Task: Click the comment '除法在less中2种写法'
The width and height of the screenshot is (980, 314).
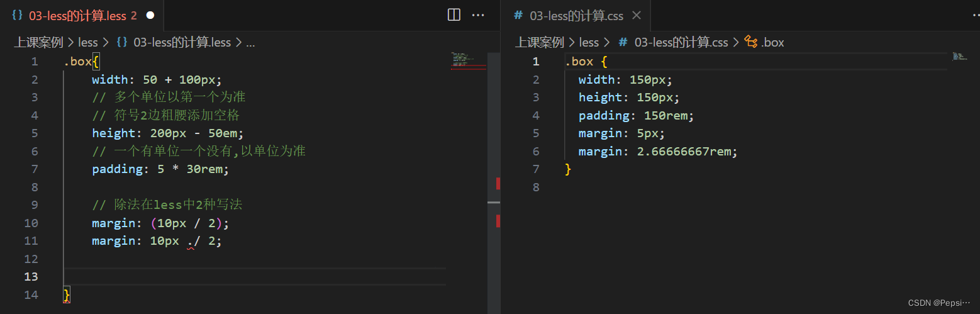Action: click(x=167, y=205)
